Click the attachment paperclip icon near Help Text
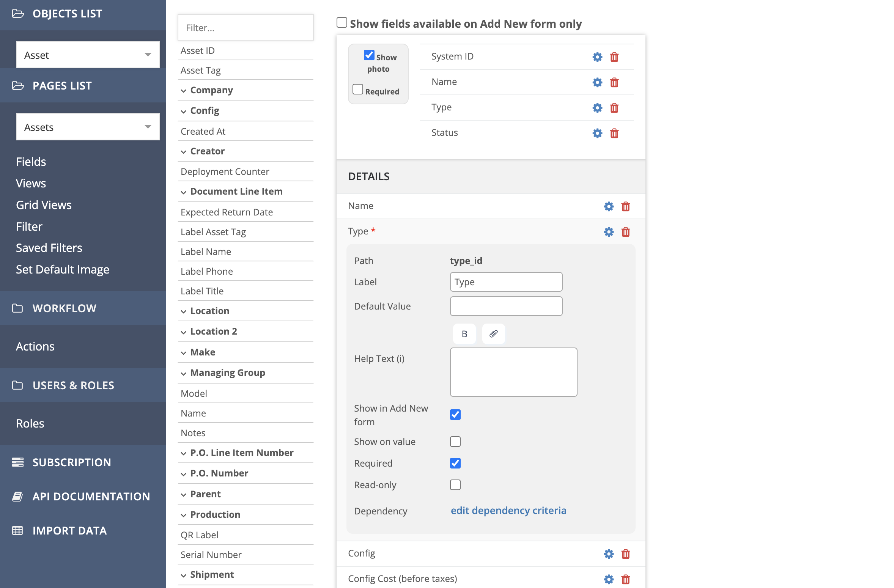The width and height of the screenshot is (894, 588). point(493,333)
